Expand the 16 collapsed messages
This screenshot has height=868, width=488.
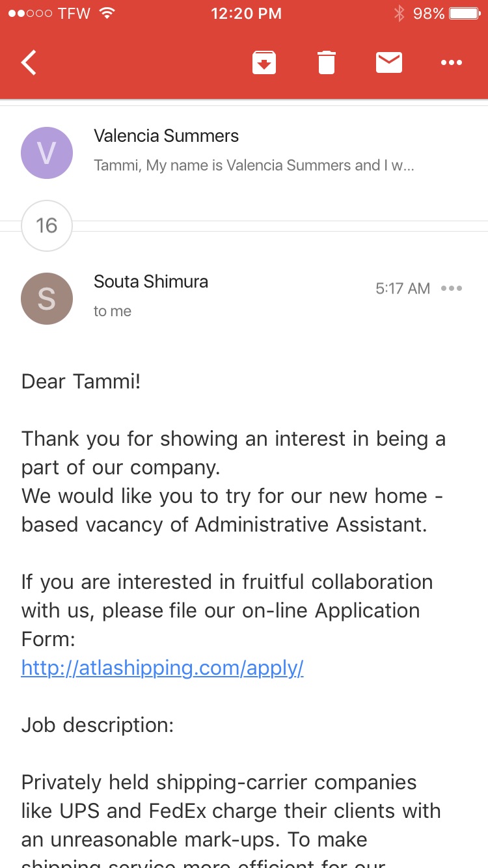47,226
